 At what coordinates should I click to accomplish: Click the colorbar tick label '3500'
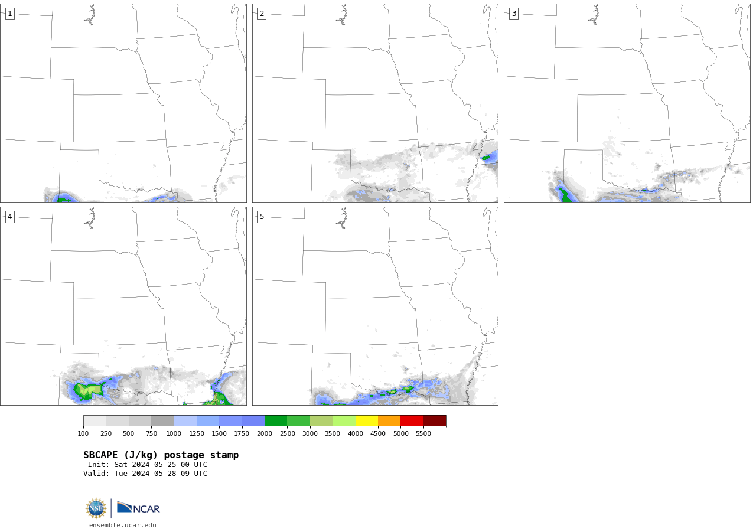pos(333,434)
